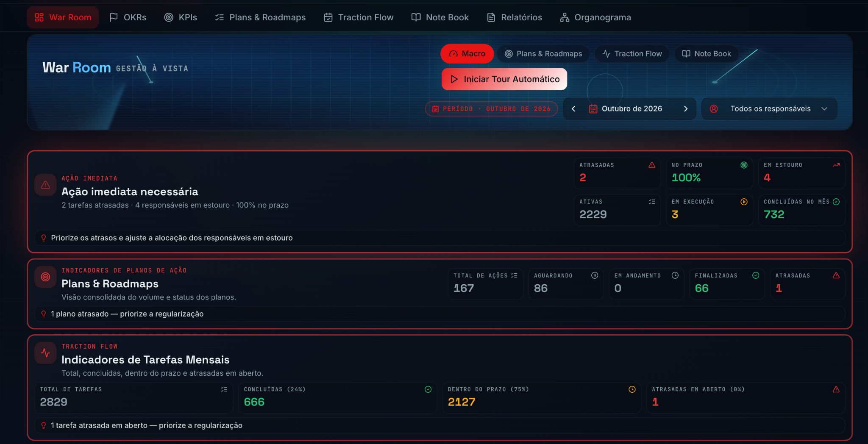This screenshot has height=444, width=868.
Task: Open the War Room tab
Action: pos(63,17)
